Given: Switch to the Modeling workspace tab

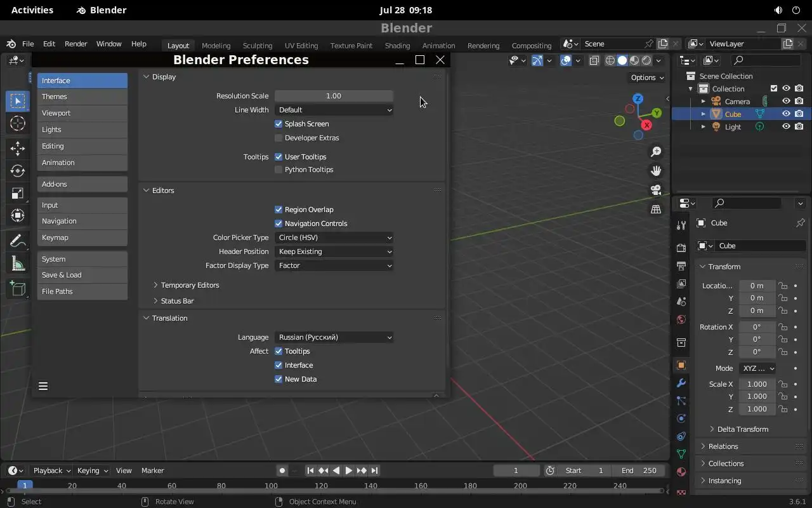Looking at the screenshot, I should [x=216, y=46].
